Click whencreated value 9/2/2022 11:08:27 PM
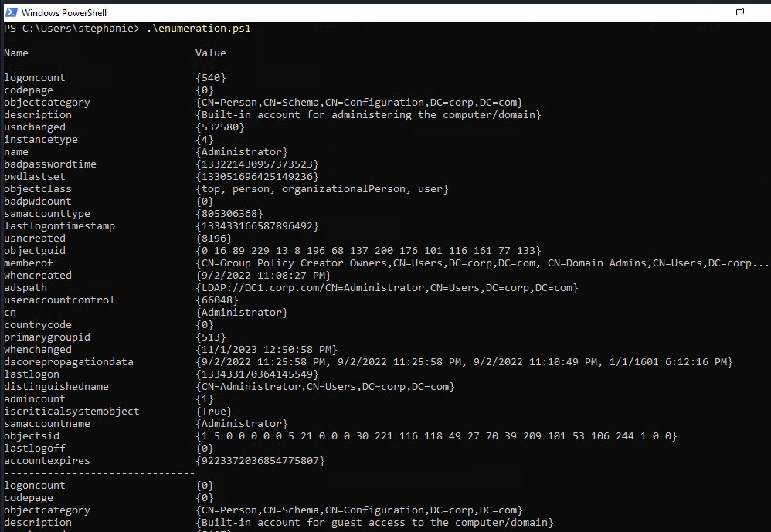 pos(263,276)
